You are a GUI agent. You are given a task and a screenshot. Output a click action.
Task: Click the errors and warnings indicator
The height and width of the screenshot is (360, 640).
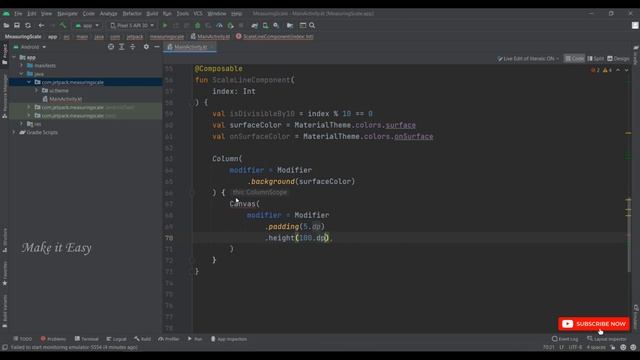(601, 70)
